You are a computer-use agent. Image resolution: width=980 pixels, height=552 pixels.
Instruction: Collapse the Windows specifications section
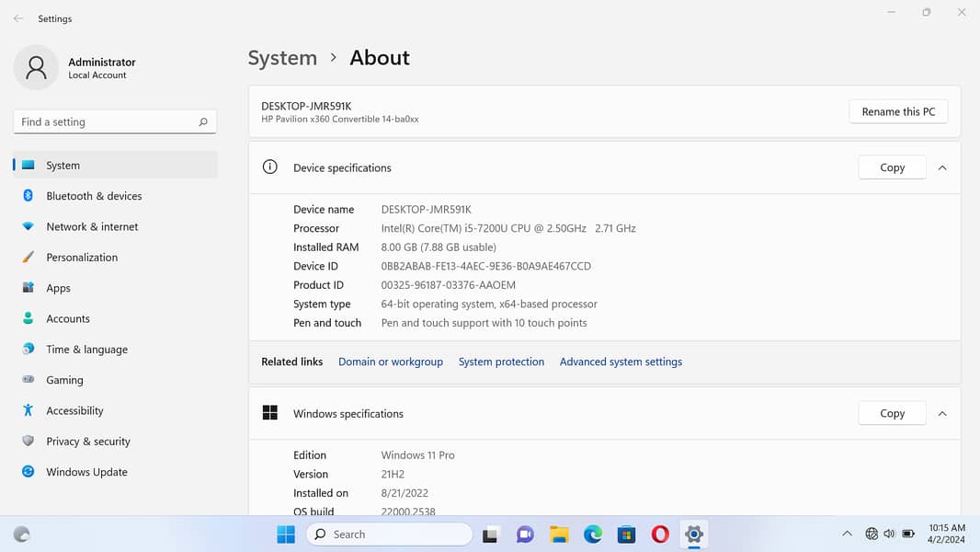pos(942,414)
